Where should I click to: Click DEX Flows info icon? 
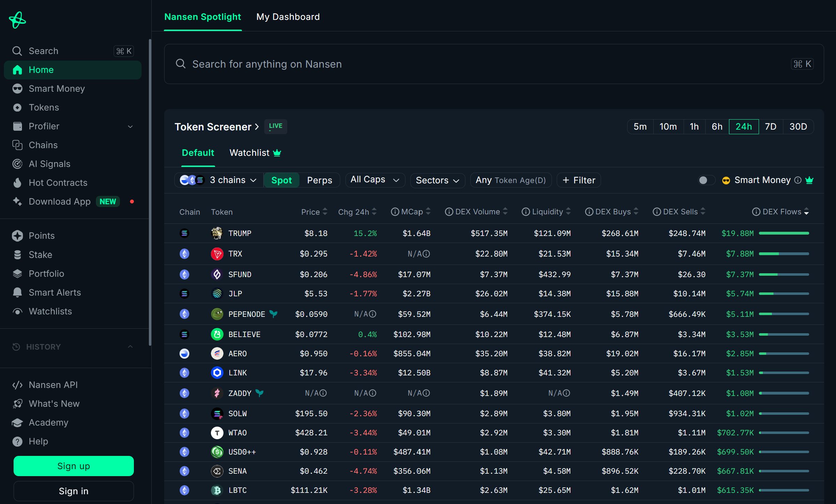[x=756, y=212]
